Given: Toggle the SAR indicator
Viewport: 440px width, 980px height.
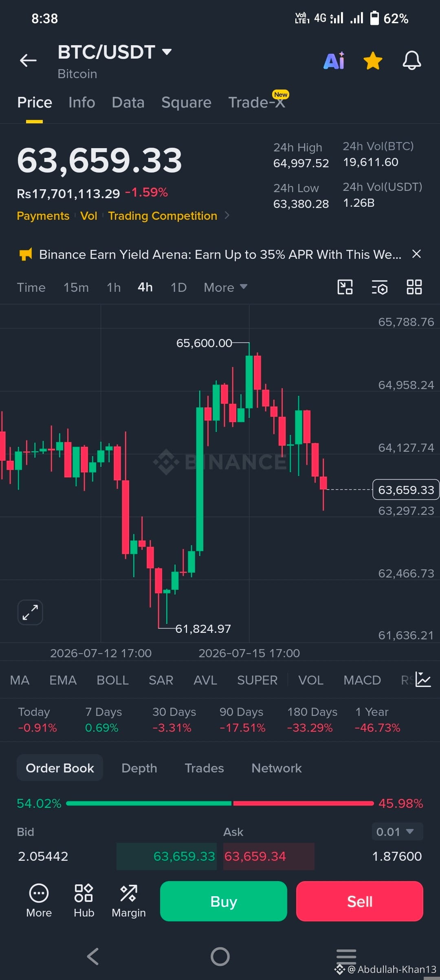Looking at the screenshot, I should point(161,680).
